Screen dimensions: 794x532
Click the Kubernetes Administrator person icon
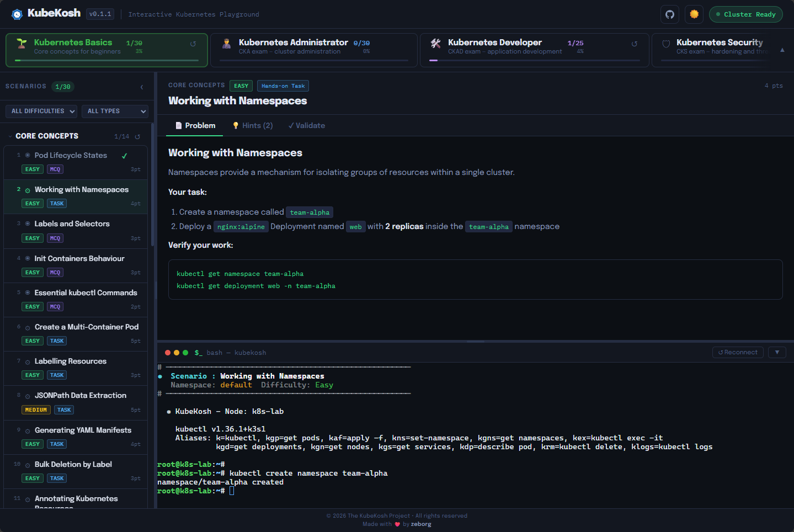tap(226, 44)
